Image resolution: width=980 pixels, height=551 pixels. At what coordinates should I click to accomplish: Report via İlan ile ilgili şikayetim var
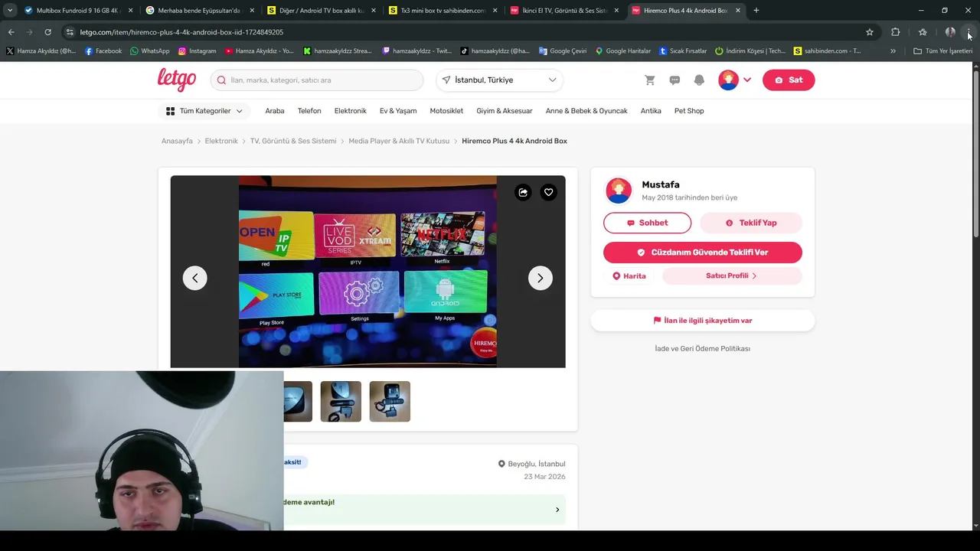703,321
